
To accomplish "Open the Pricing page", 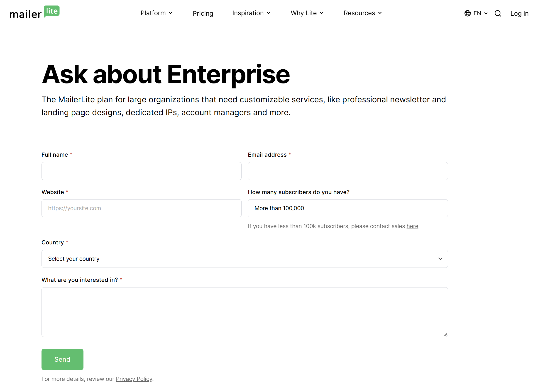I will pos(203,13).
